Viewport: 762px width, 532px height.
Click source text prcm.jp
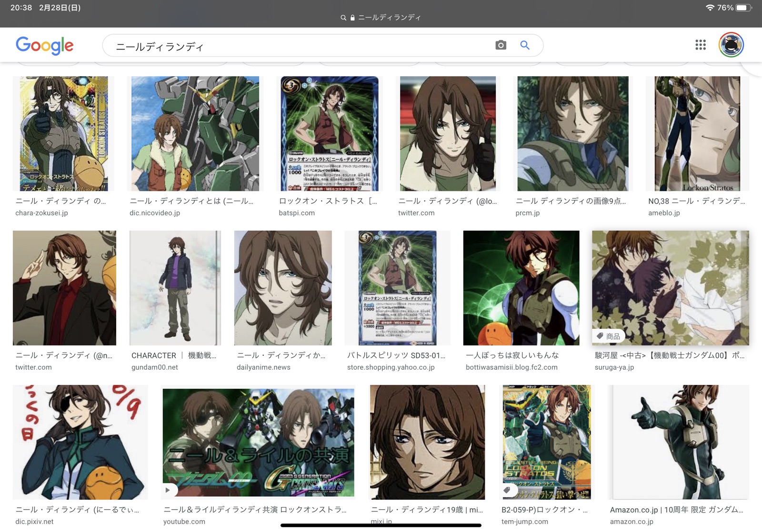528,213
